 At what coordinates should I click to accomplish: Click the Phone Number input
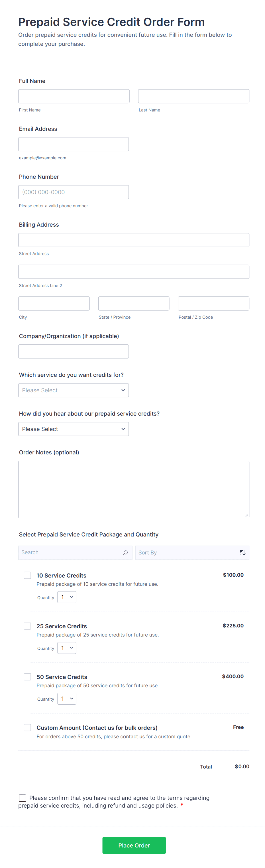74,192
